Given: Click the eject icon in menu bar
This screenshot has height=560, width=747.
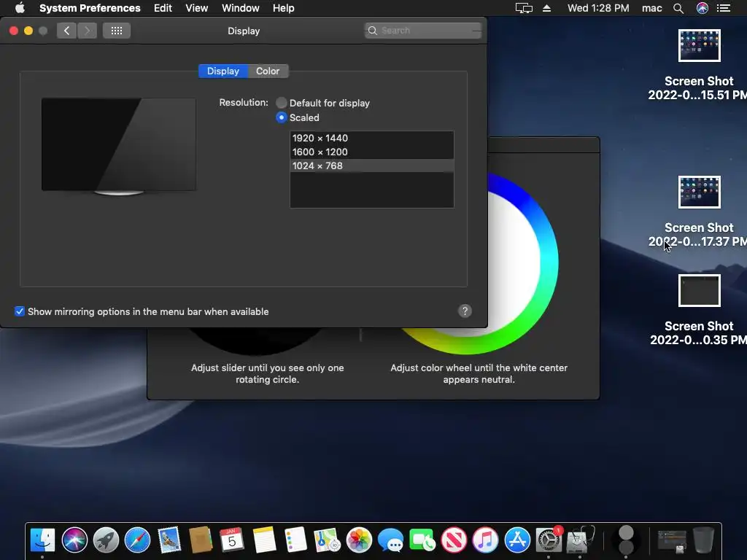Looking at the screenshot, I should [x=546, y=8].
